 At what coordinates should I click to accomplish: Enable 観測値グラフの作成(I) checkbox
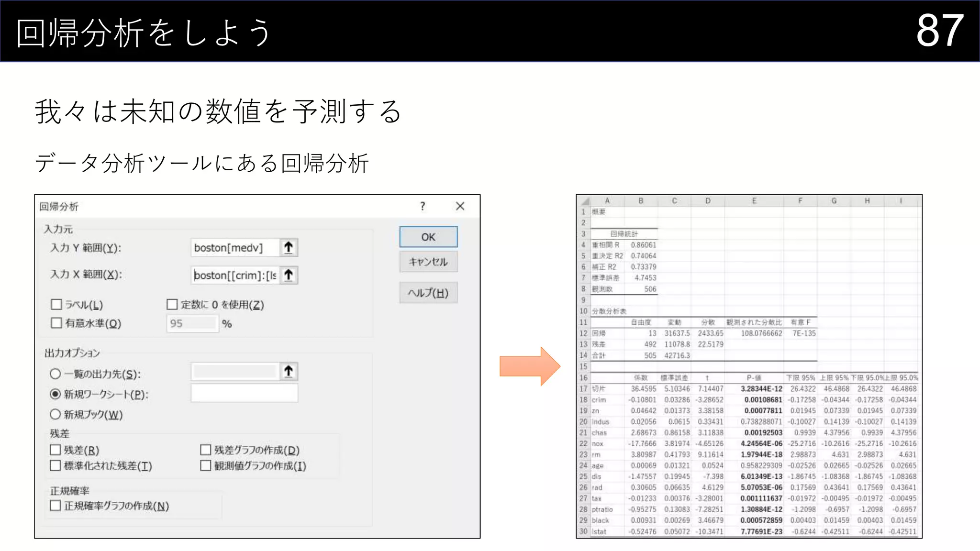[x=206, y=465]
